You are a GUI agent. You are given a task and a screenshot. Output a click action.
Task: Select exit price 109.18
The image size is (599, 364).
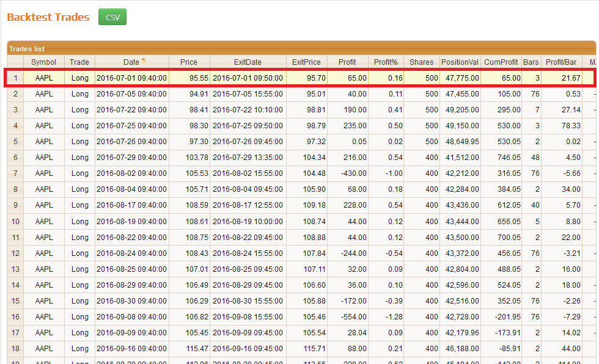314,205
